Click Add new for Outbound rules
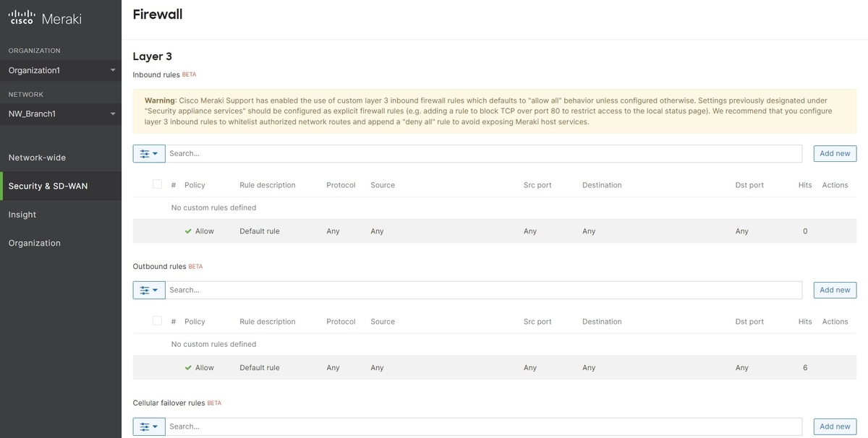The image size is (868, 438). 835,289
